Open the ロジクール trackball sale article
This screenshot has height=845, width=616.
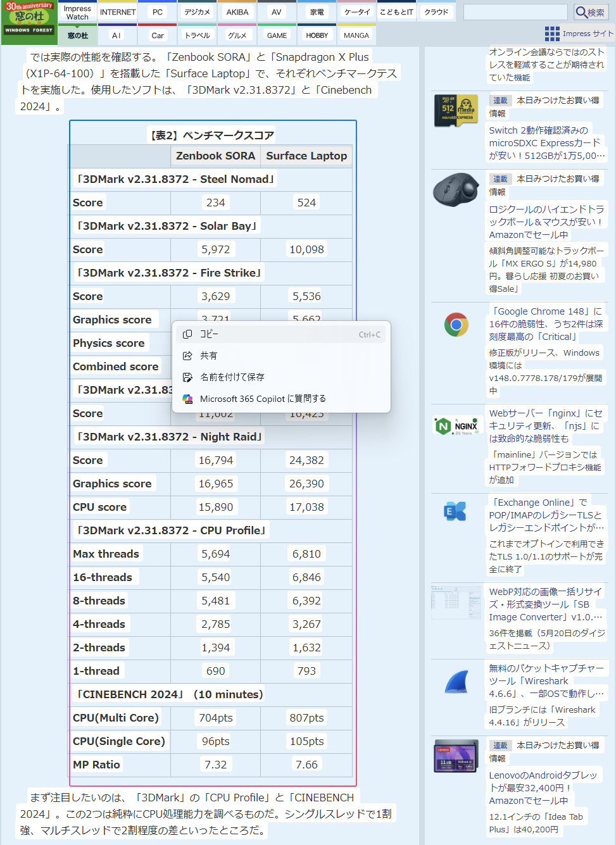[547, 222]
